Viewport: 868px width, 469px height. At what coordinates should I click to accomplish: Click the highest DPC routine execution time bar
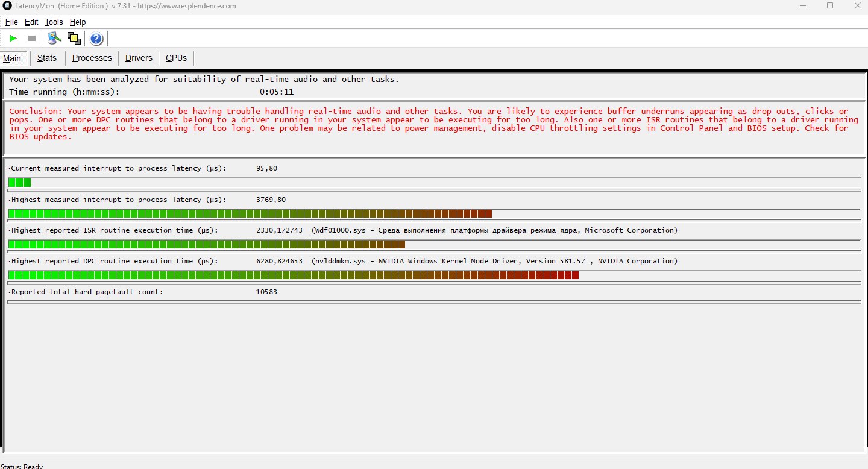(x=293, y=275)
